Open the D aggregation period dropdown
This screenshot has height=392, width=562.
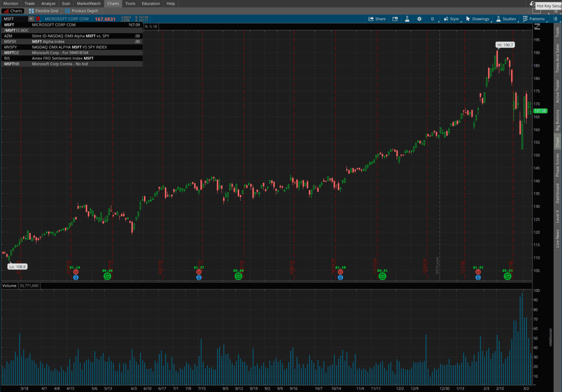[x=432, y=19]
